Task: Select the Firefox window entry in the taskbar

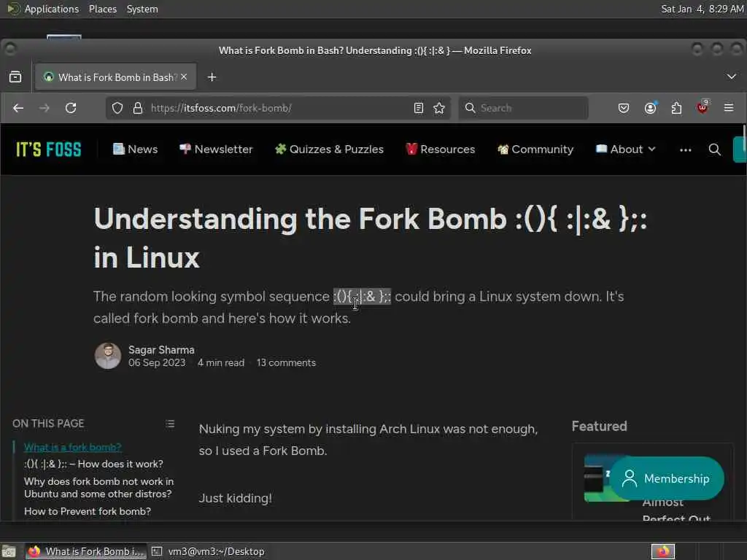Action: click(x=85, y=551)
